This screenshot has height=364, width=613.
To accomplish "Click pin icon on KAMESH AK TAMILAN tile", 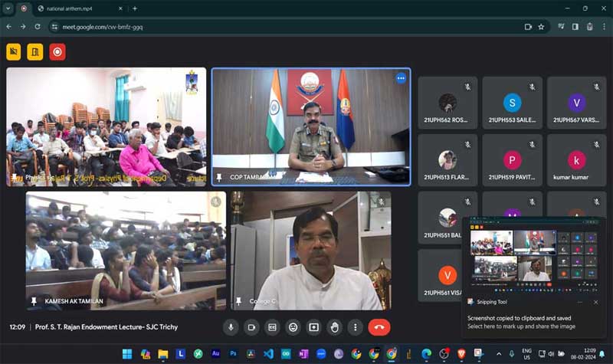I will (x=34, y=301).
